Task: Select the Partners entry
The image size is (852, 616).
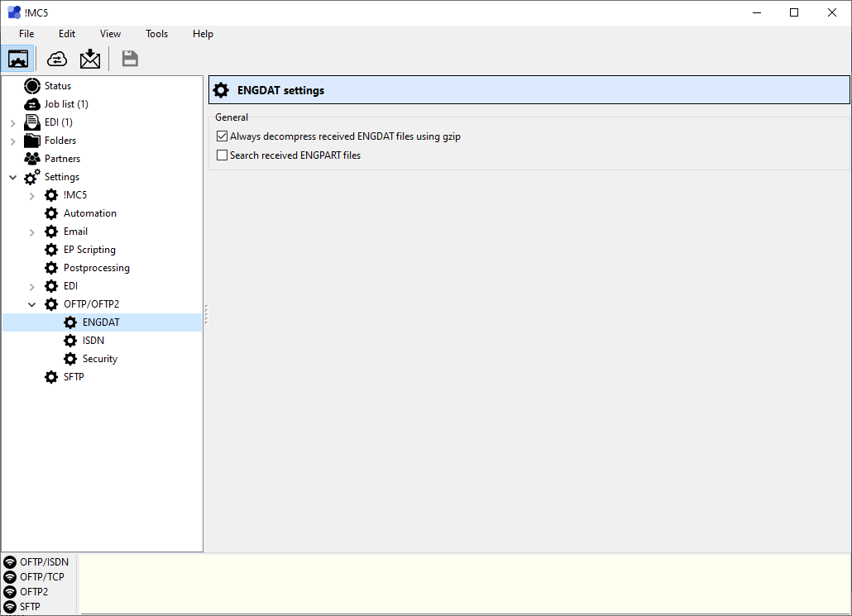Action: 63,159
